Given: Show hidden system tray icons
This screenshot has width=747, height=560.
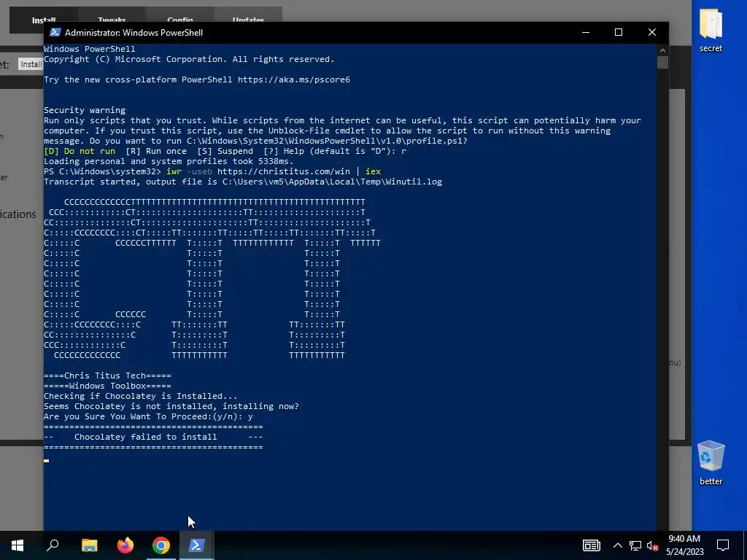Looking at the screenshot, I should click(x=617, y=545).
